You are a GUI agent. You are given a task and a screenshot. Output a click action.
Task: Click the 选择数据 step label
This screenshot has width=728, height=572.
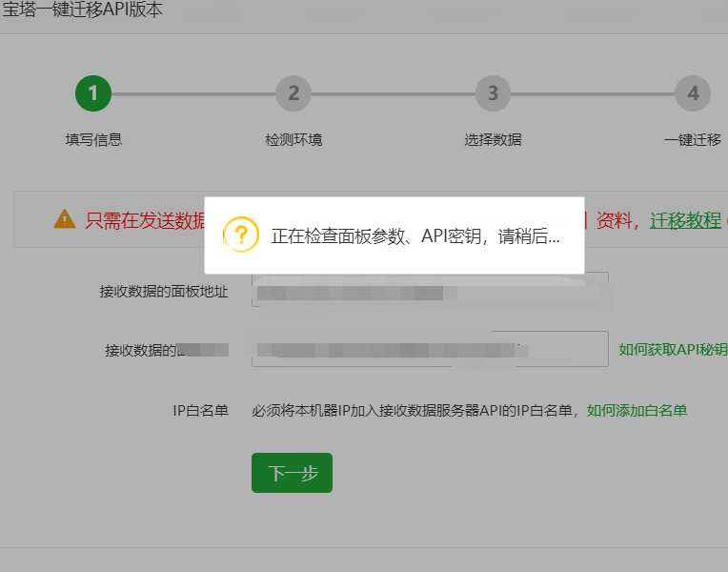[x=493, y=139]
